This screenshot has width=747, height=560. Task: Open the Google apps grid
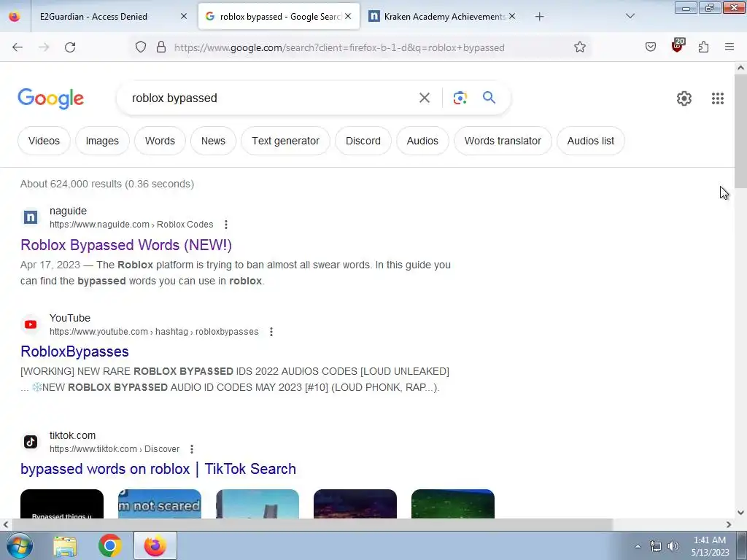point(718,98)
